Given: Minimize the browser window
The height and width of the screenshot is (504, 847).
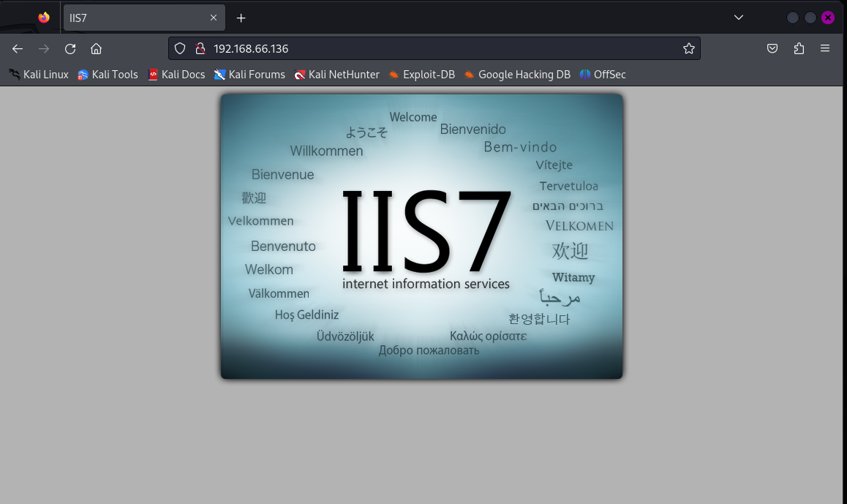Looking at the screenshot, I should (792, 18).
